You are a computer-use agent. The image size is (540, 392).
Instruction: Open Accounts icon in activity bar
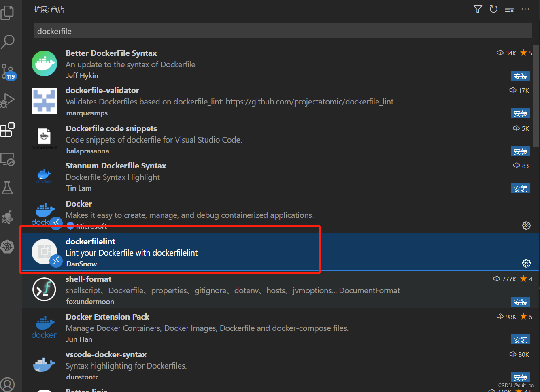(8, 384)
